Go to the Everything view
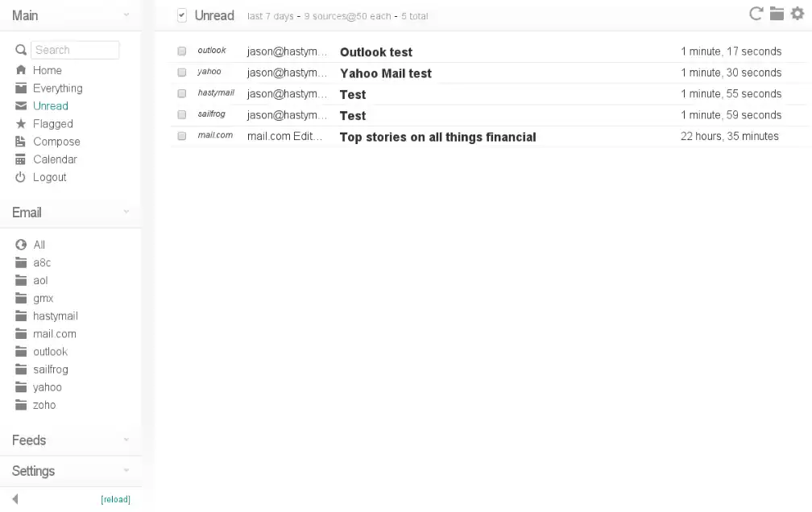This screenshot has width=812, height=512. click(x=57, y=89)
